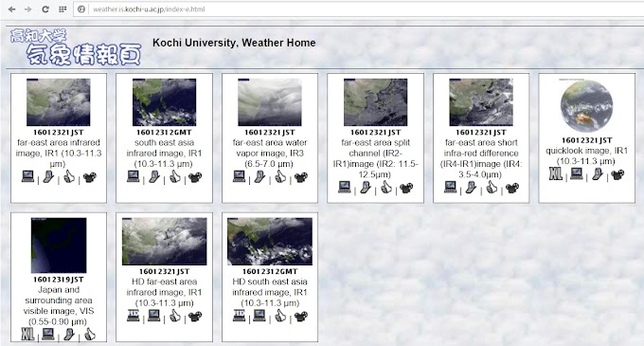Click hand icon under far-east infrared IR1
644x346 pixels.
pos(69,176)
